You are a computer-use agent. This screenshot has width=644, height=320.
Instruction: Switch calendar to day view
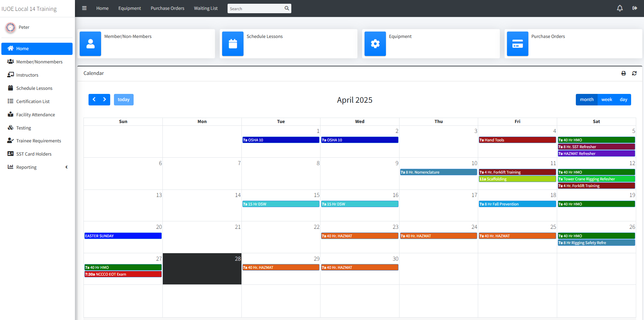coord(623,100)
